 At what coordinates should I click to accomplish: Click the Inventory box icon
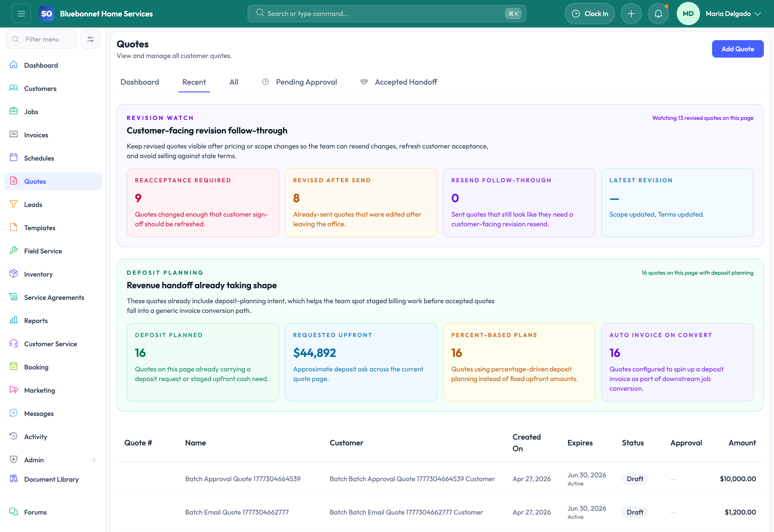click(x=14, y=274)
